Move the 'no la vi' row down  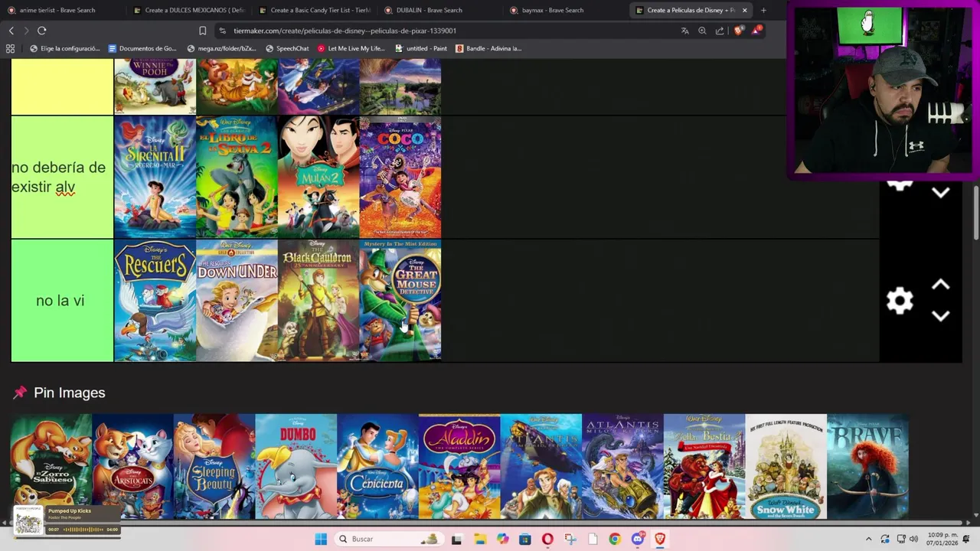click(x=941, y=315)
